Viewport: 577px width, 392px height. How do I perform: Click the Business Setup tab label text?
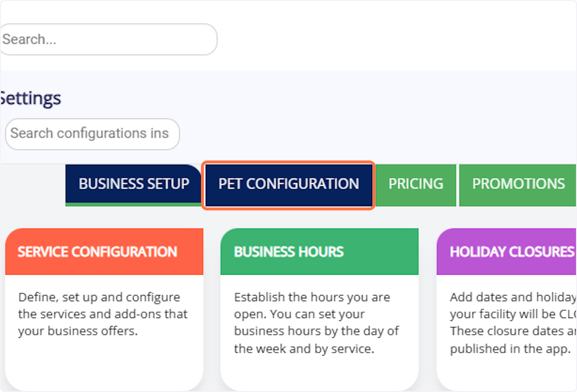tap(134, 184)
